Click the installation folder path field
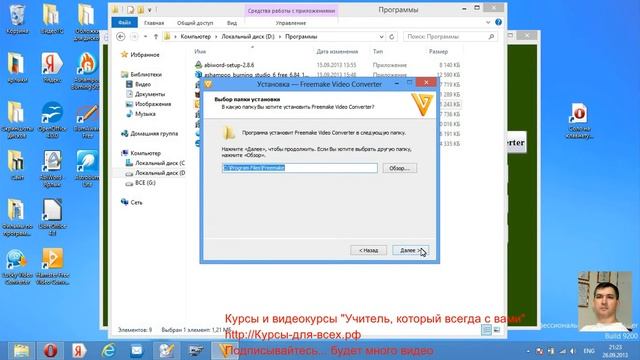The width and height of the screenshot is (640, 360). (x=300, y=168)
